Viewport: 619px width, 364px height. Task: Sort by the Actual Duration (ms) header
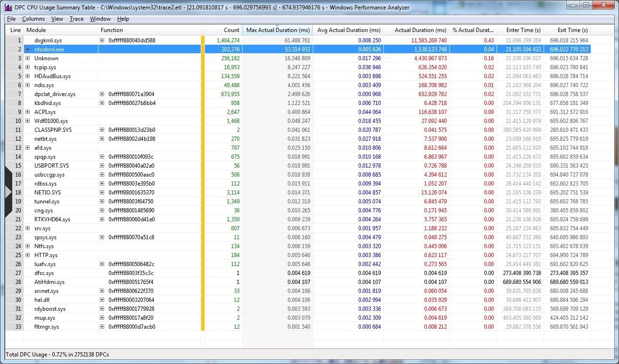click(416, 30)
